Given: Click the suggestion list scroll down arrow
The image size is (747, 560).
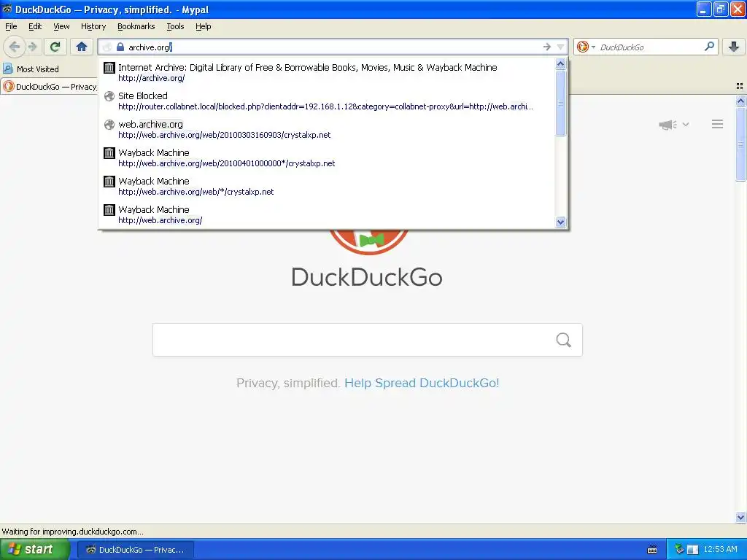Looking at the screenshot, I should pos(561,222).
